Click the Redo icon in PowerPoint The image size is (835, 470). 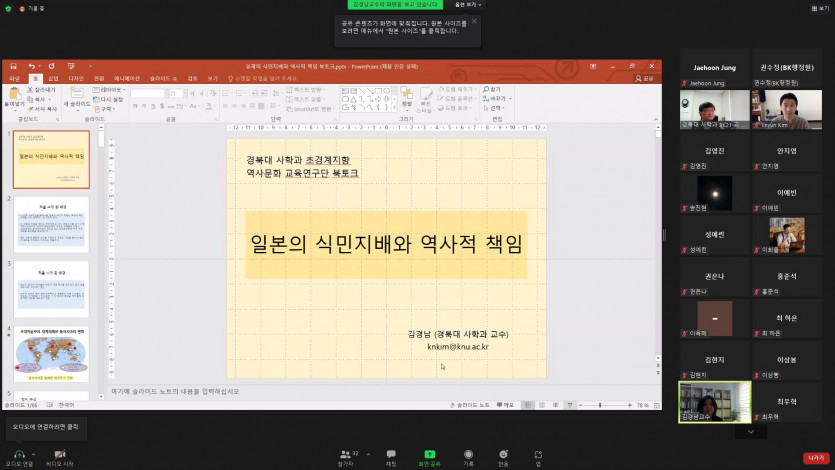pyautogui.click(x=52, y=66)
